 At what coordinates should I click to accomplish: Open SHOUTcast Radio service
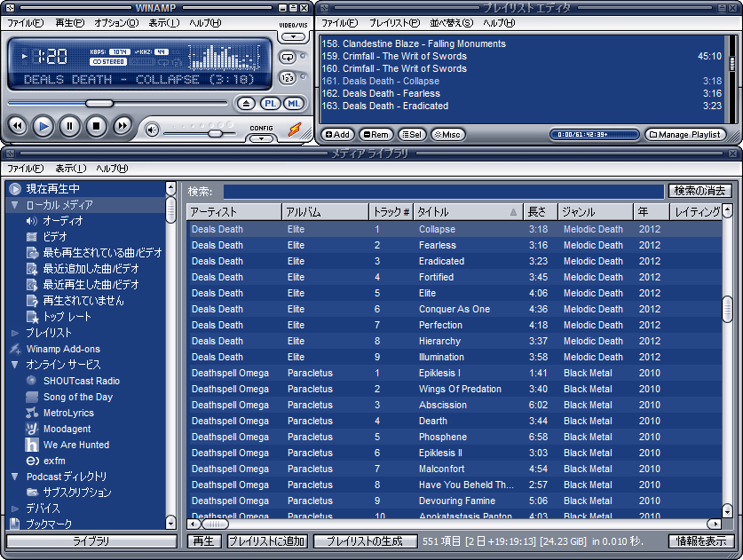(81, 381)
